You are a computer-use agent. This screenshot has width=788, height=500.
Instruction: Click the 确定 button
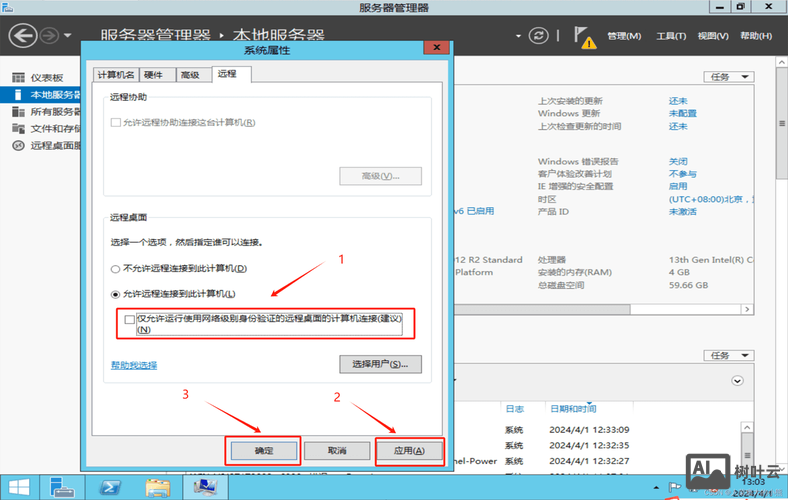(263, 451)
